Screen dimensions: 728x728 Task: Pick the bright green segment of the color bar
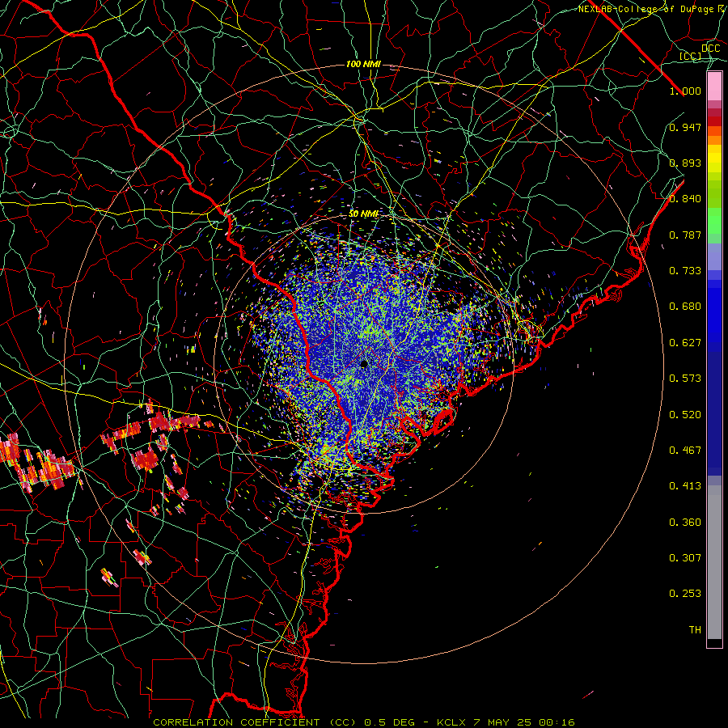[x=714, y=221]
